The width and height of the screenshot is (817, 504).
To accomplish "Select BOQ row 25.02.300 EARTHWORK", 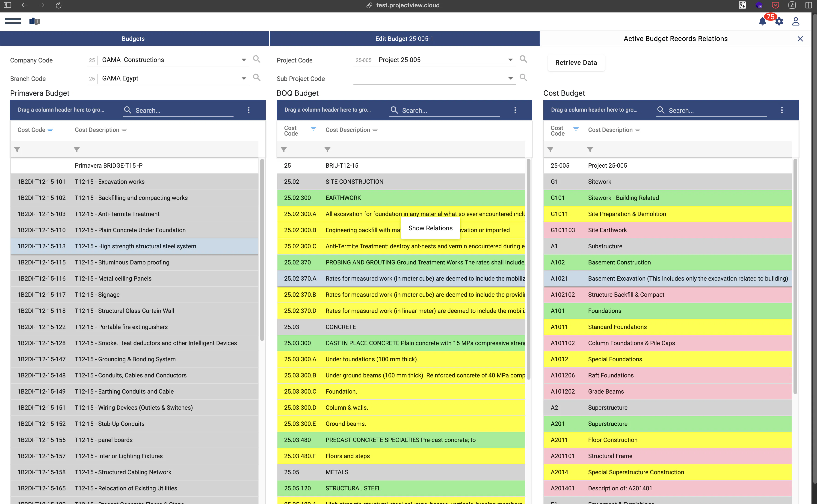I will click(401, 198).
